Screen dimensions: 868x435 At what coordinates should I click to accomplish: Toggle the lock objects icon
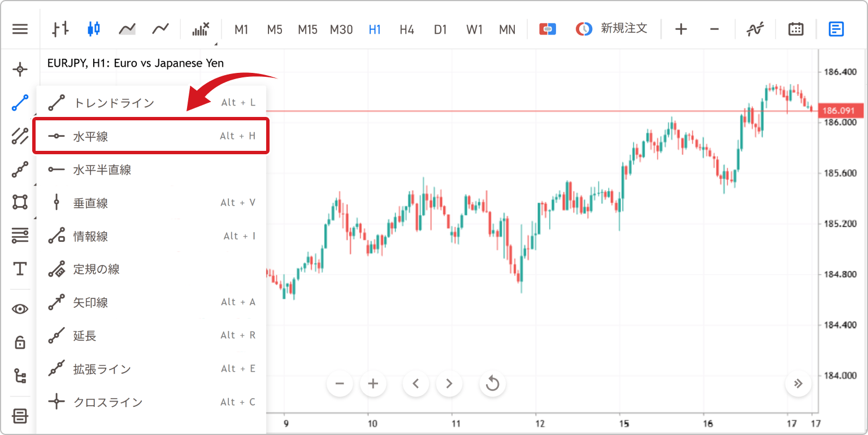[x=20, y=342]
